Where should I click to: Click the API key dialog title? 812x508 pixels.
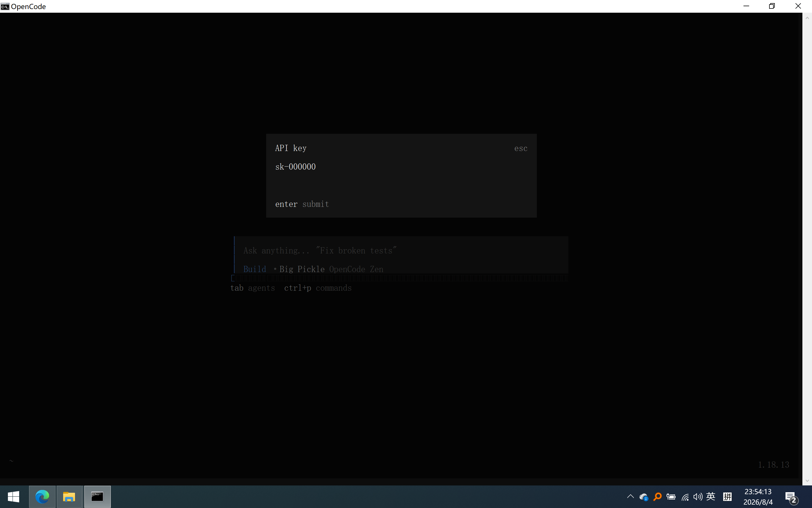pyautogui.click(x=291, y=148)
